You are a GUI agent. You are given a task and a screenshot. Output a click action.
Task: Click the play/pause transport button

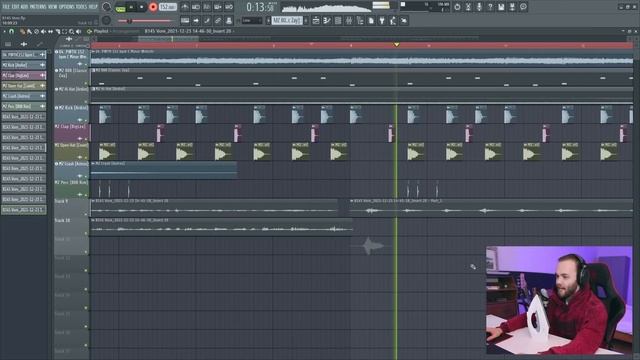point(131,7)
